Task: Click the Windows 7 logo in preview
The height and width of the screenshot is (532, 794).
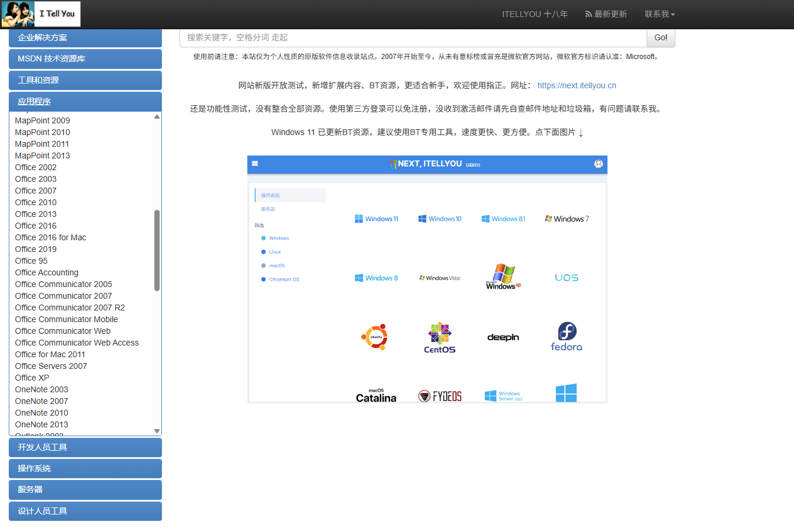Action: click(567, 219)
